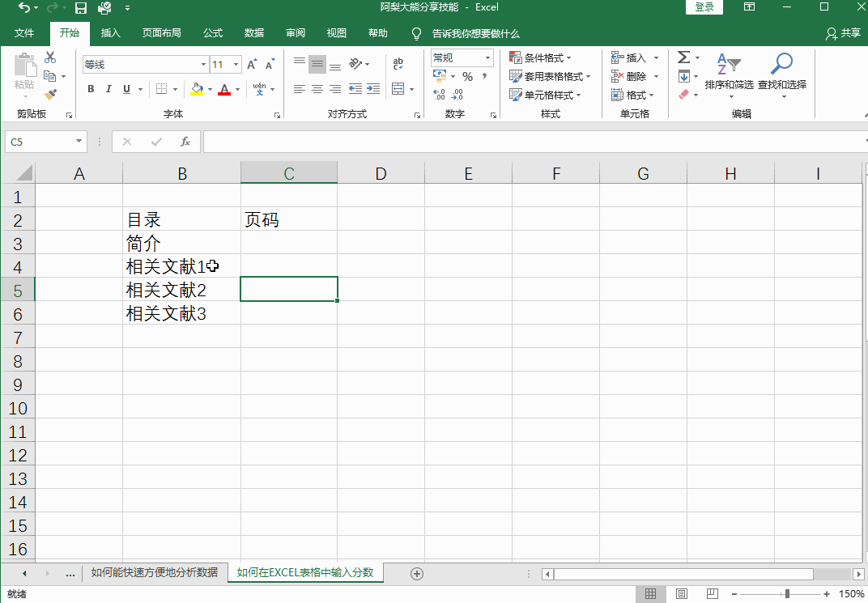The height and width of the screenshot is (603, 868).
Task: Click zoom slider handle in status bar
Action: pyautogui.click(x=787, y=594)
